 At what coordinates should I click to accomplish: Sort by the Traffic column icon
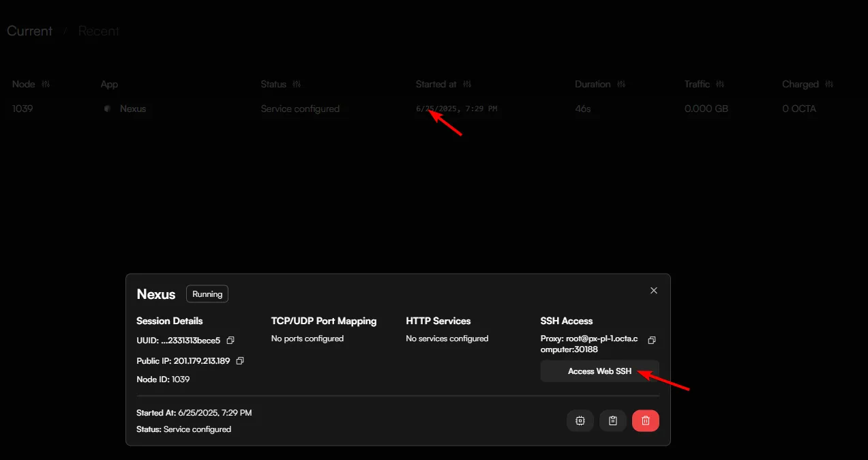pyautogui.click(x=720, y=84)
